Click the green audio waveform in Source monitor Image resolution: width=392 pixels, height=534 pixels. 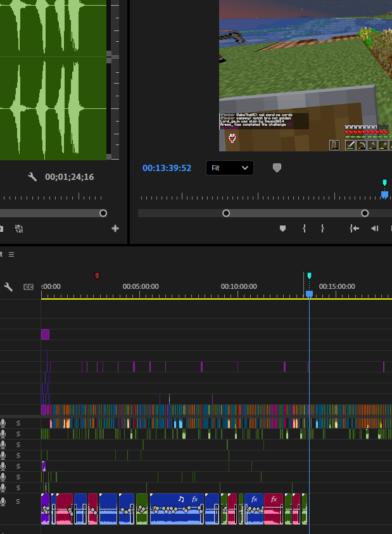tap(53, 80)
